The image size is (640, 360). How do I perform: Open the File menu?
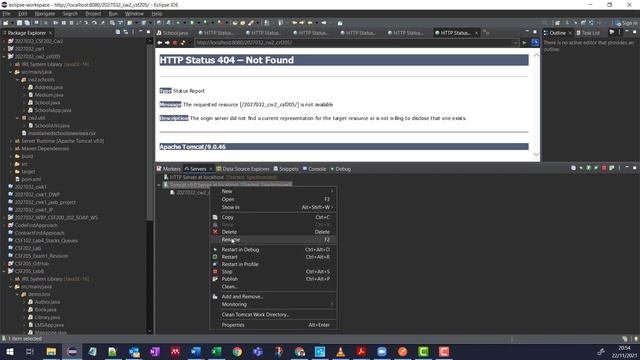pyautogui.click(x=7, y=13)
